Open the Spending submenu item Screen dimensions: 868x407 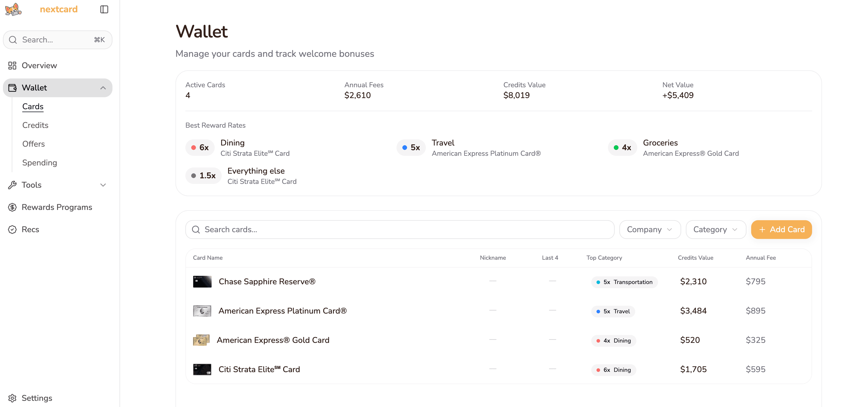coord(40,163)
